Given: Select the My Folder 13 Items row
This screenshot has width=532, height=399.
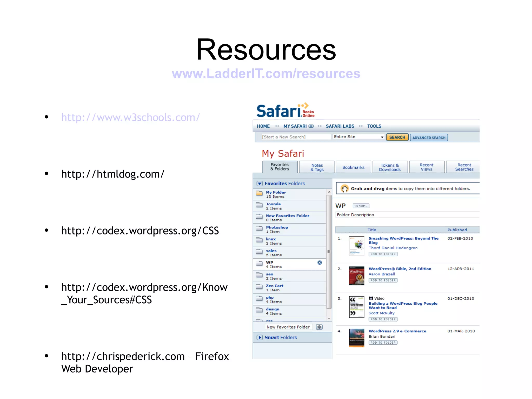Looking at the screenshot, I should point(289,194).
